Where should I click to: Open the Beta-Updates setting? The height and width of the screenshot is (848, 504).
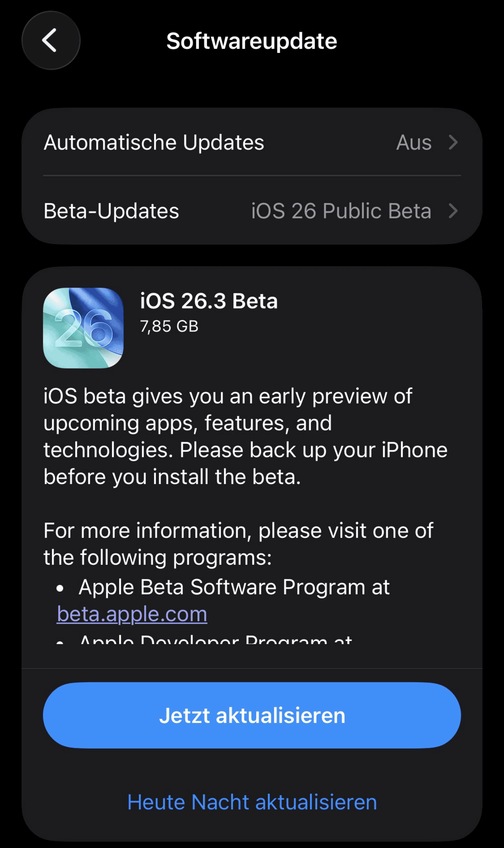[112, 211]
